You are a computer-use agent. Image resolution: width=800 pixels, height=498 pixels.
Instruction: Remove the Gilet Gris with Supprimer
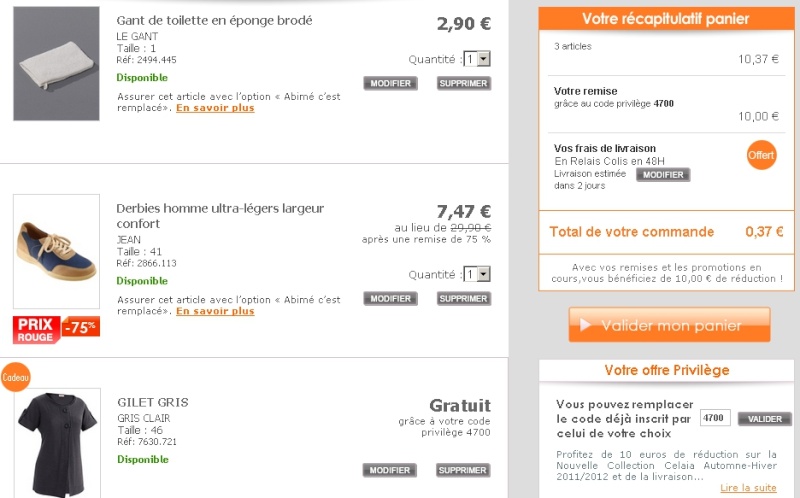coord(463,470)
